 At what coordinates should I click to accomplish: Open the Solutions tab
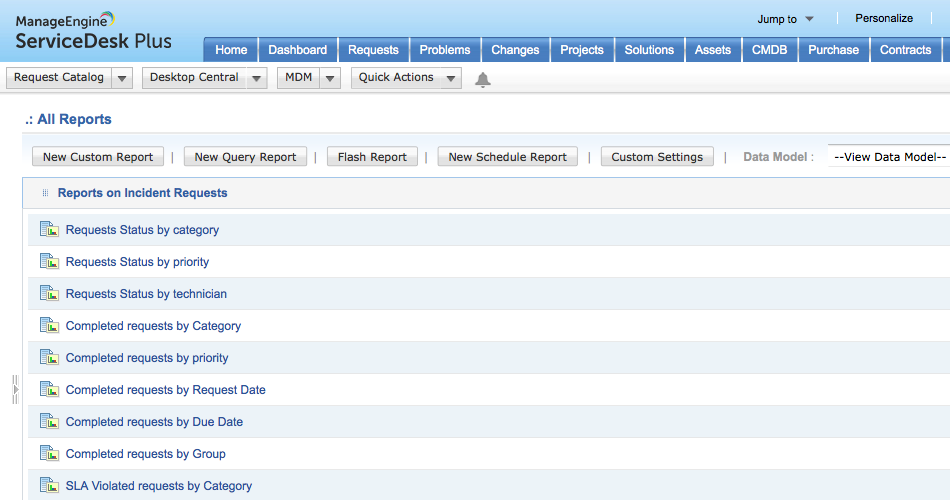pos(649,50)
